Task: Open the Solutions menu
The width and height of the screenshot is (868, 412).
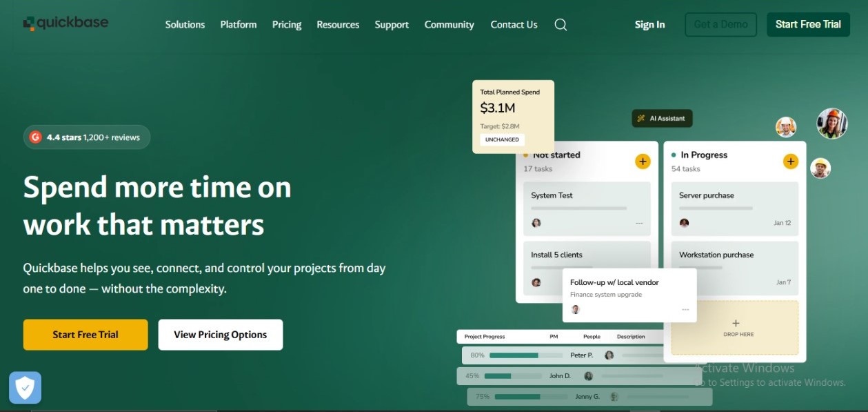Action: 185,25
